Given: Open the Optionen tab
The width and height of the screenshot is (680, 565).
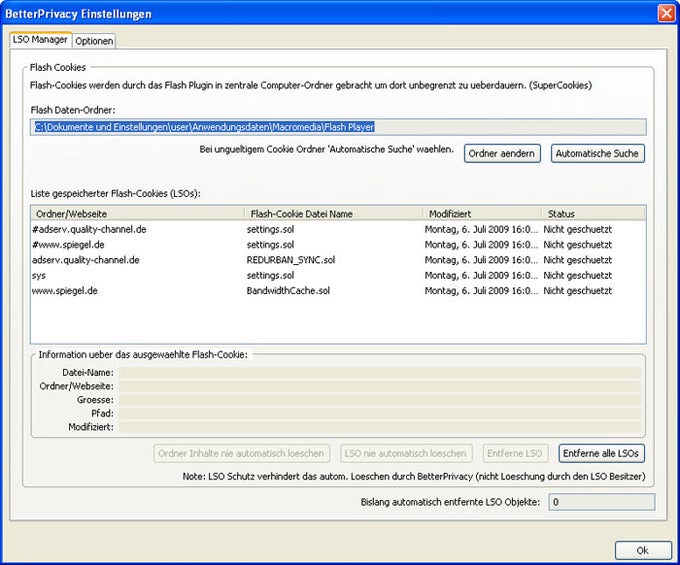Looking at the screenshot, I should pyautogui.click(x=94, y=41).
